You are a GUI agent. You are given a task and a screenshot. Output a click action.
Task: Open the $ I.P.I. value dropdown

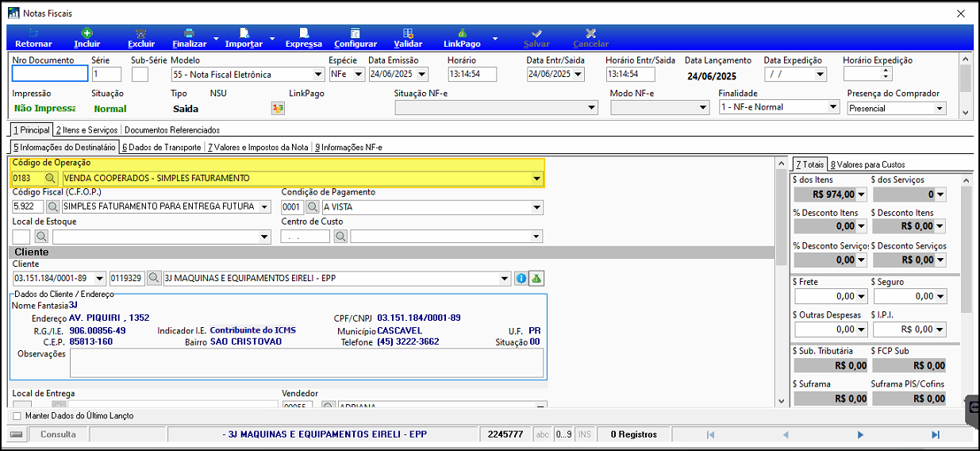point(940,329)
